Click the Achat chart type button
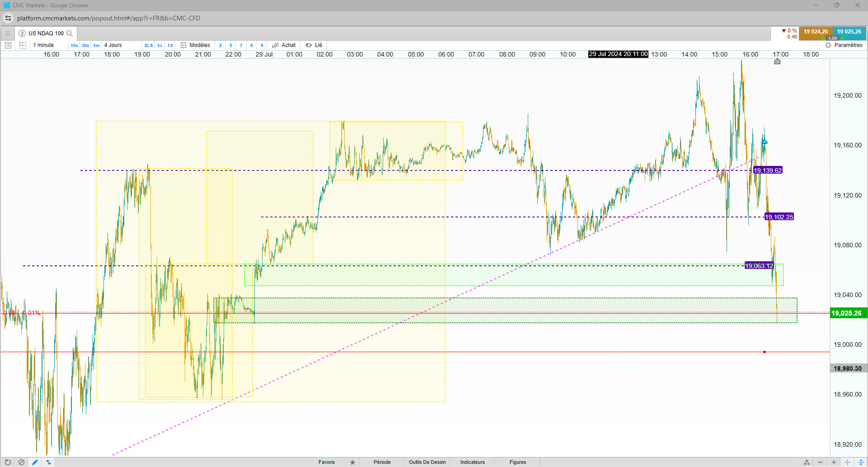Viewport: 868px width, 467px height. [x=284, y=45]
